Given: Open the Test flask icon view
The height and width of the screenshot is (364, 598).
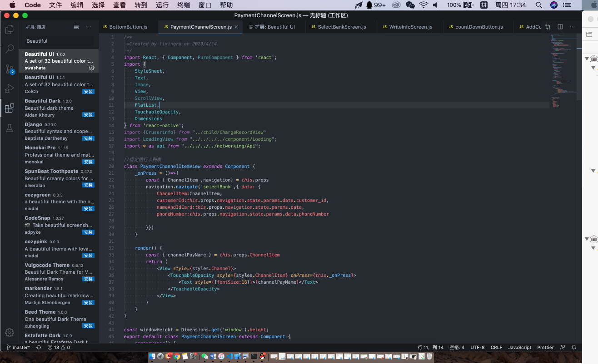Looking at the screenshot, I should 9,128.
